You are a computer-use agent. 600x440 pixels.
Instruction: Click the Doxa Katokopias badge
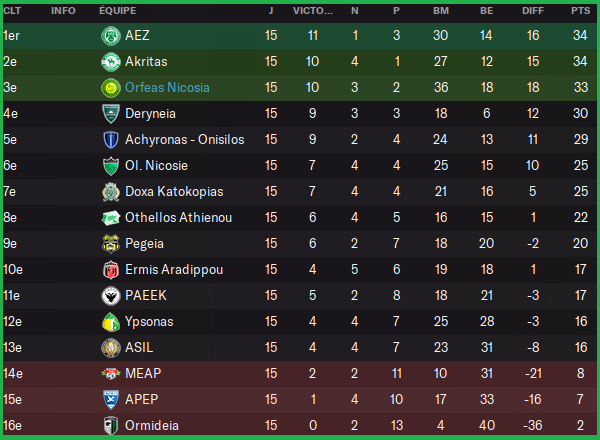click(x=110, y=191)
